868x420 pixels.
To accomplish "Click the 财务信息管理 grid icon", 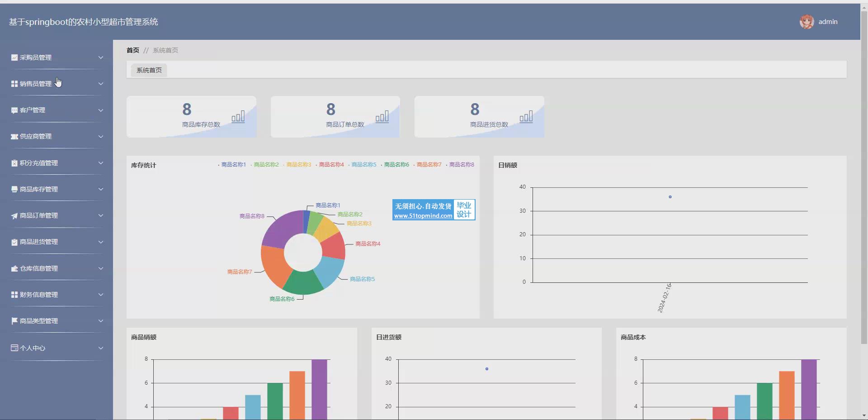I will [x=14, y=295].
